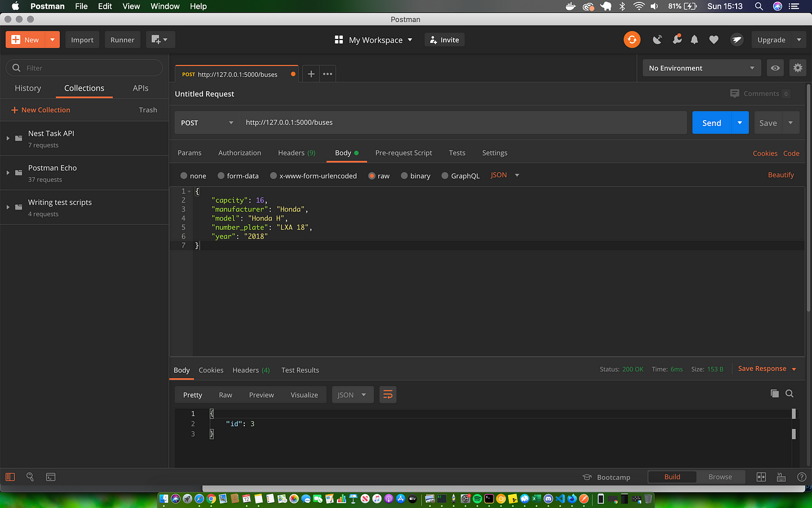
Task: Switch to the History sidebar tab
Action: pyautogui.click(x=28, y=88)
